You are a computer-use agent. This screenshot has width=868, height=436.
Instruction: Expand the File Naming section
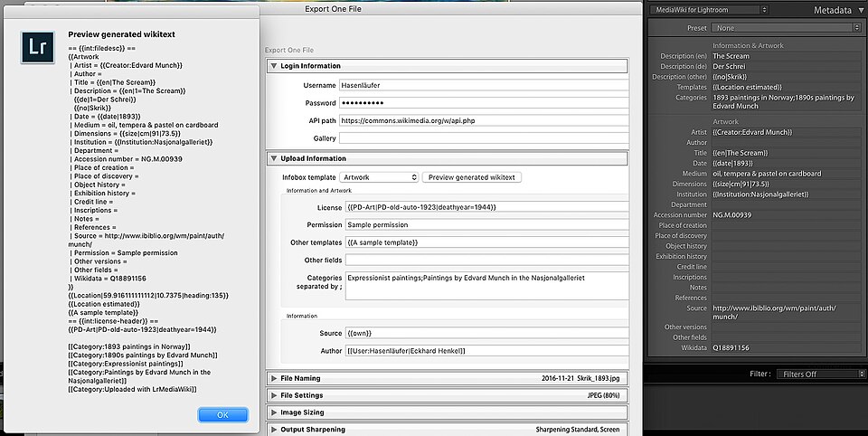[x=273, y=378]
